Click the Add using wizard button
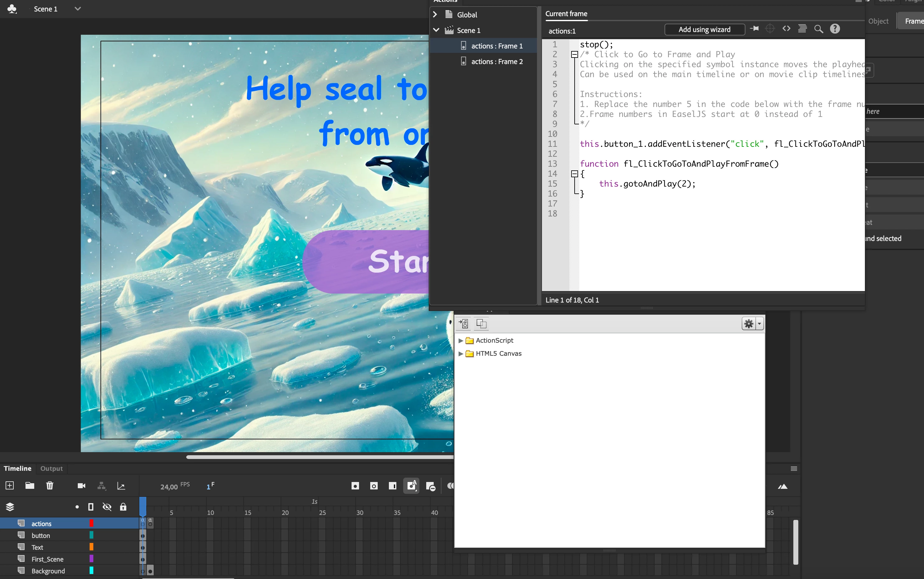The width and height of the screenshot is (924, 579). (704, 30)
